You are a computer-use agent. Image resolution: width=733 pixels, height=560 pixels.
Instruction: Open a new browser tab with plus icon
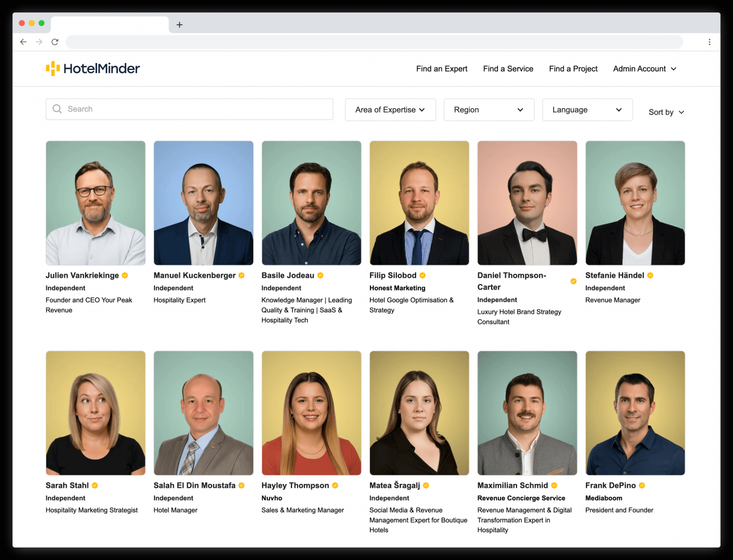(x=179, y=25)
